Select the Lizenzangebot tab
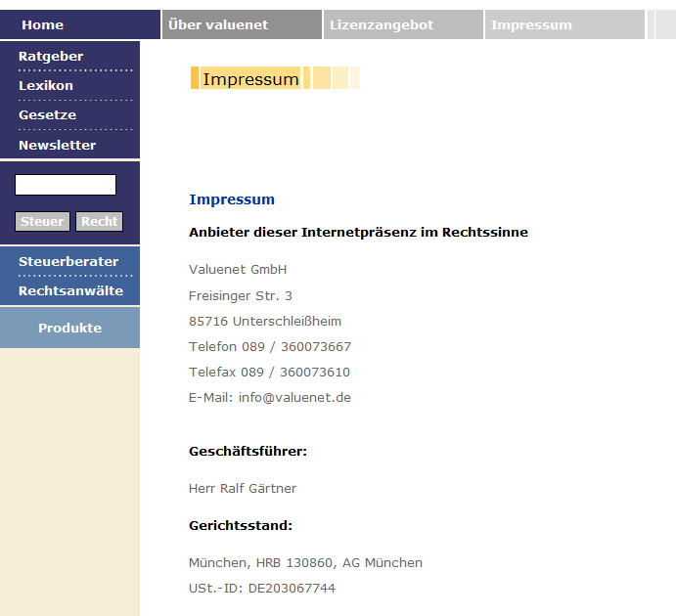676x616 pixels. (x=382, y=24)
